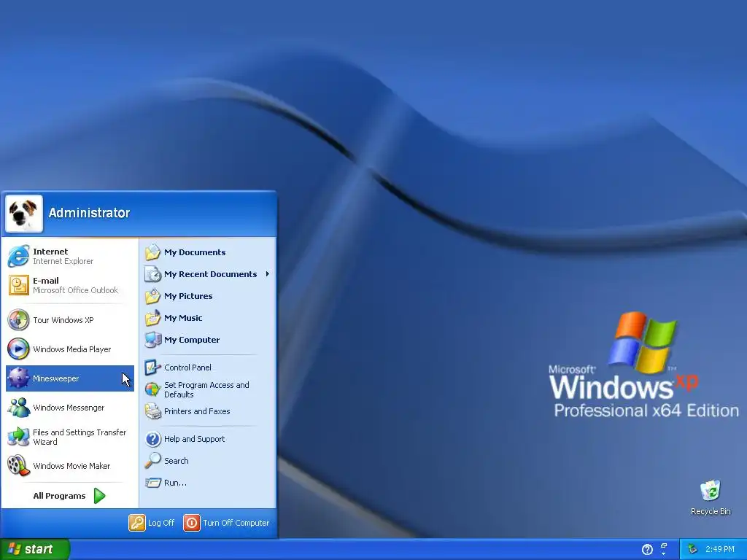
Task: Launch Tour Windows XP icon
Action: tap(18, 320)
